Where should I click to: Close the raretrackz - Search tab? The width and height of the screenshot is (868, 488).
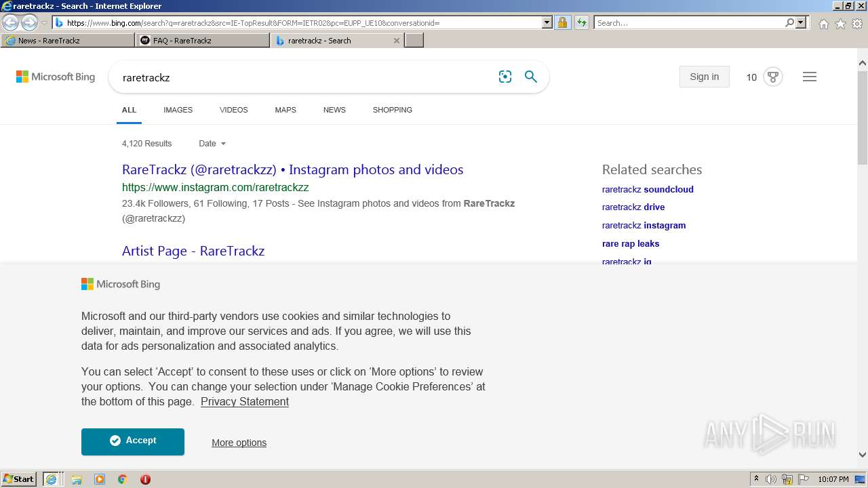pyautogui.click(x=397, y=41)
